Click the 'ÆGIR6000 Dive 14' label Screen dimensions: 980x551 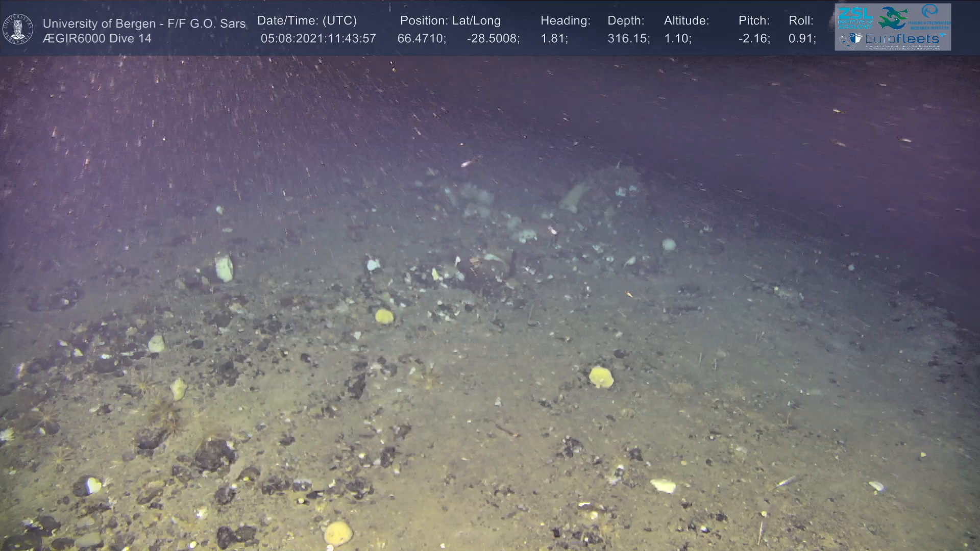(97, 39)
